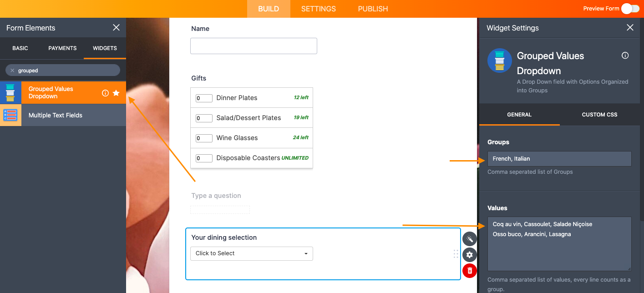The image size is (644, 293).
Task: Open the Payments tab
Action: pos(62,48)
